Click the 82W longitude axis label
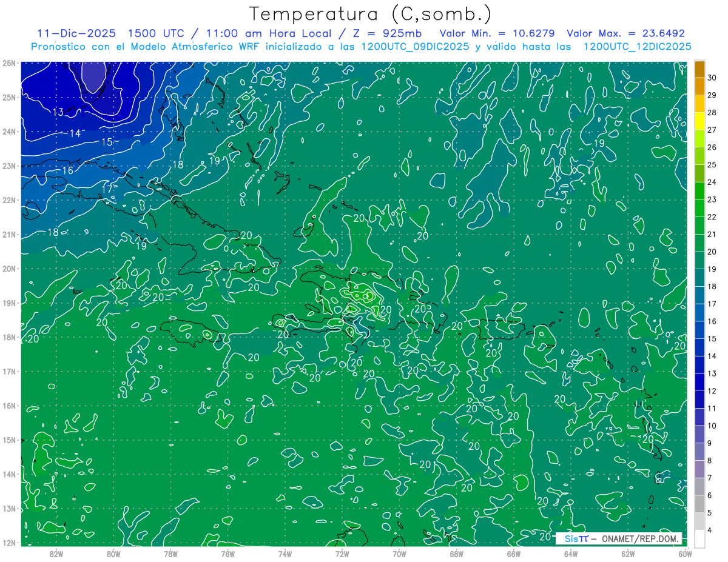 (x=56, y=554)
